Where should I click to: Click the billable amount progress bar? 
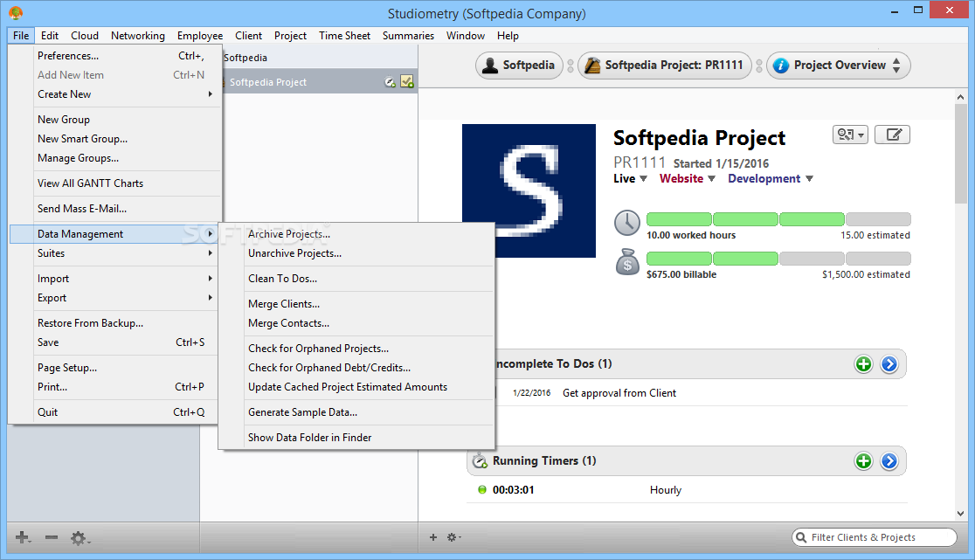point(778,259)
